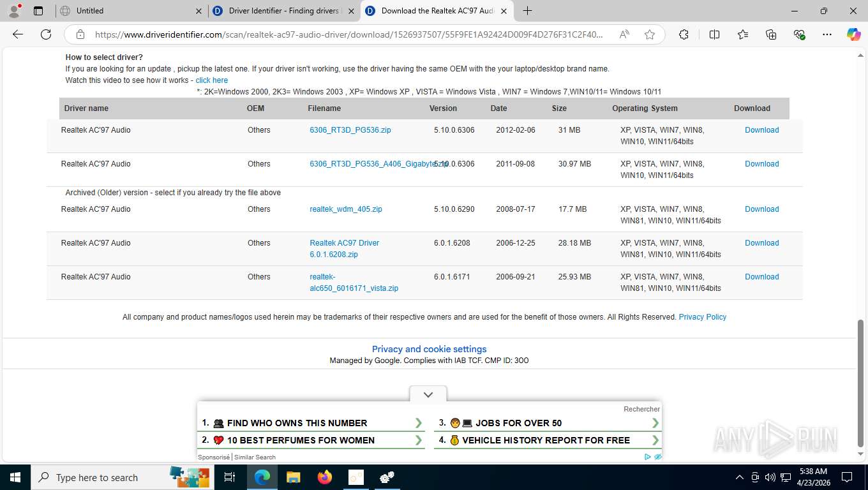This screenshot has height=490, width=868.
Task: Collapse the ad with down chevron
Action: click(428, 394)
